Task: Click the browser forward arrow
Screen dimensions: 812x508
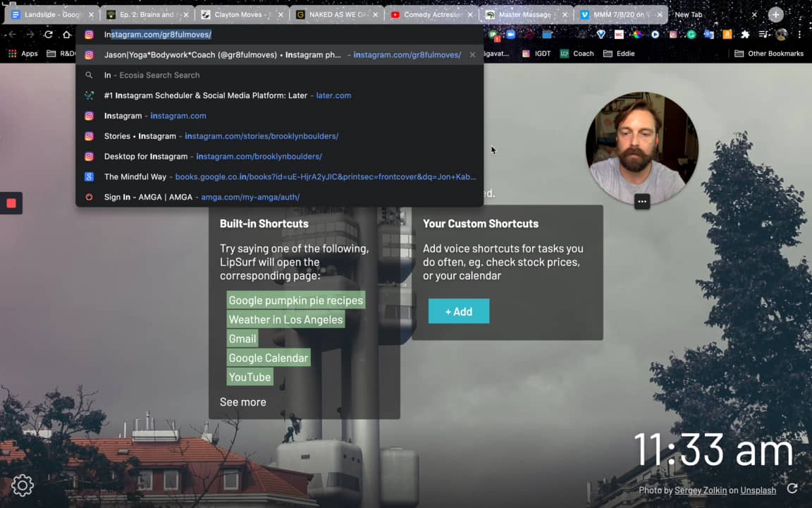Action: click(30, 34)
